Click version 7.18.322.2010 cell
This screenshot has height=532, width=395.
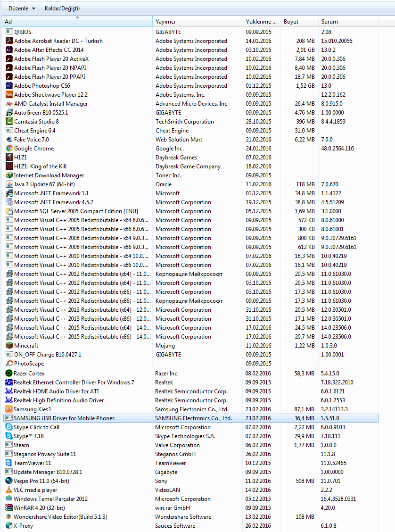tap(337, 382)
